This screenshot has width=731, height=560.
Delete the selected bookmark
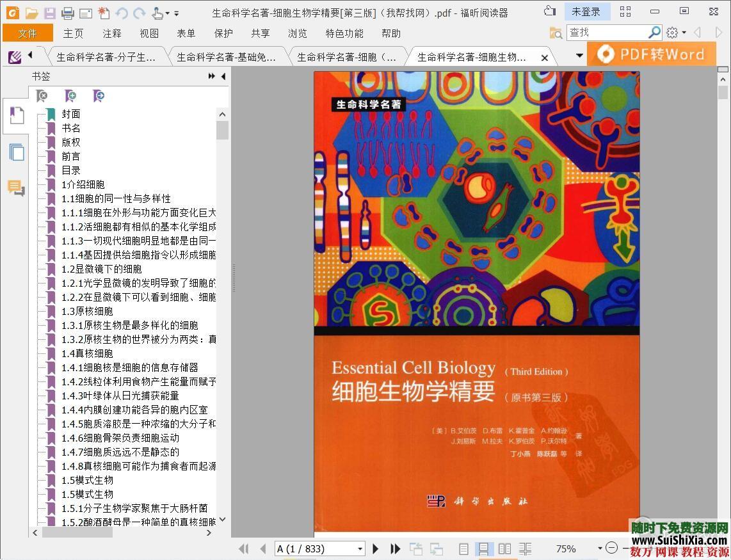pyautogui.click(x=42, y=96)
